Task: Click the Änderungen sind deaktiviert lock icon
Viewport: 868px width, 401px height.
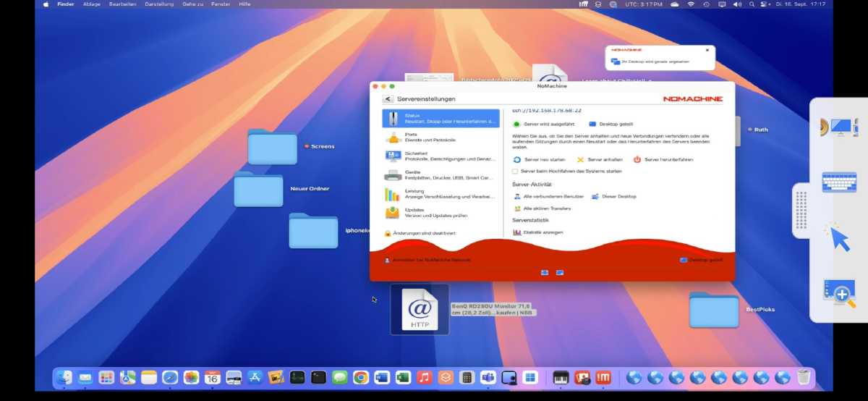Action: tap(388, 233)
